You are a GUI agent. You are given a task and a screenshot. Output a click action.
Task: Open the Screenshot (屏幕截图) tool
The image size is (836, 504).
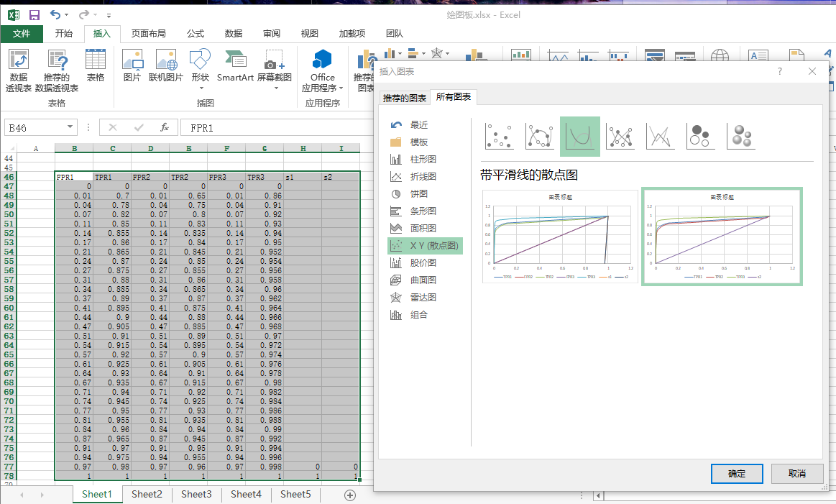point(275,69)
